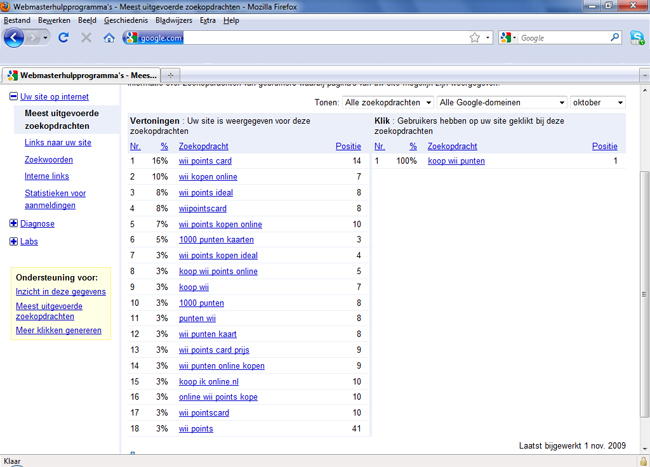Click the Google search input field
The width and height of the screenshot is (650, 467).
[564, 38]
